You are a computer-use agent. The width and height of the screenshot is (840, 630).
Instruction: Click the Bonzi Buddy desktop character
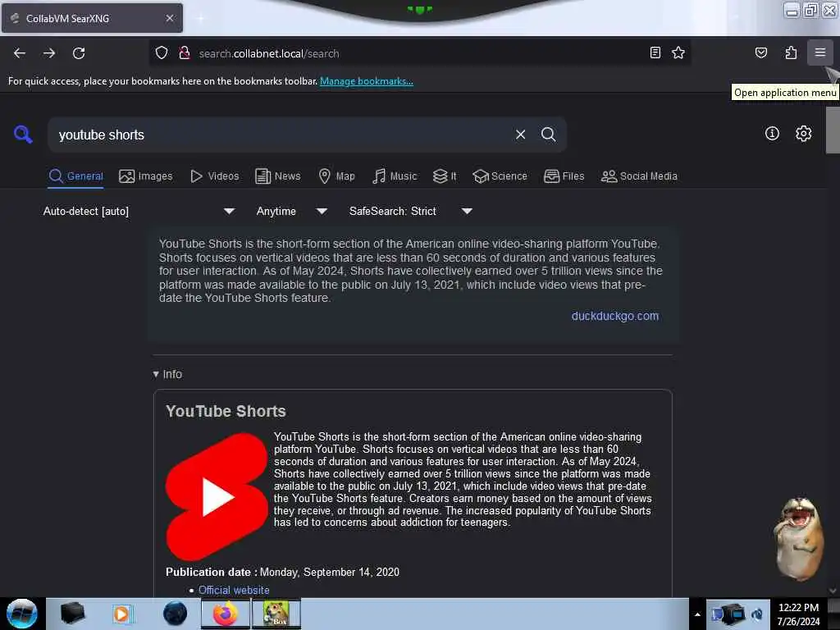[799, 539]
